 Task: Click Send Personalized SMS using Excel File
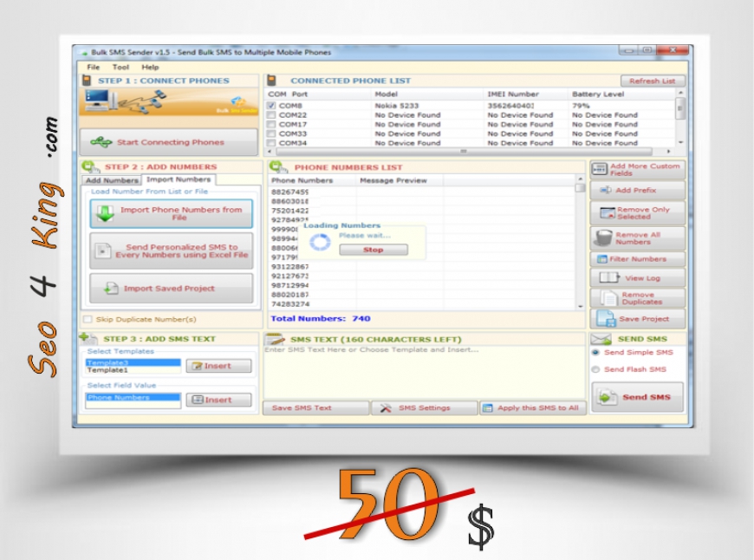click(x=172, y=251)
